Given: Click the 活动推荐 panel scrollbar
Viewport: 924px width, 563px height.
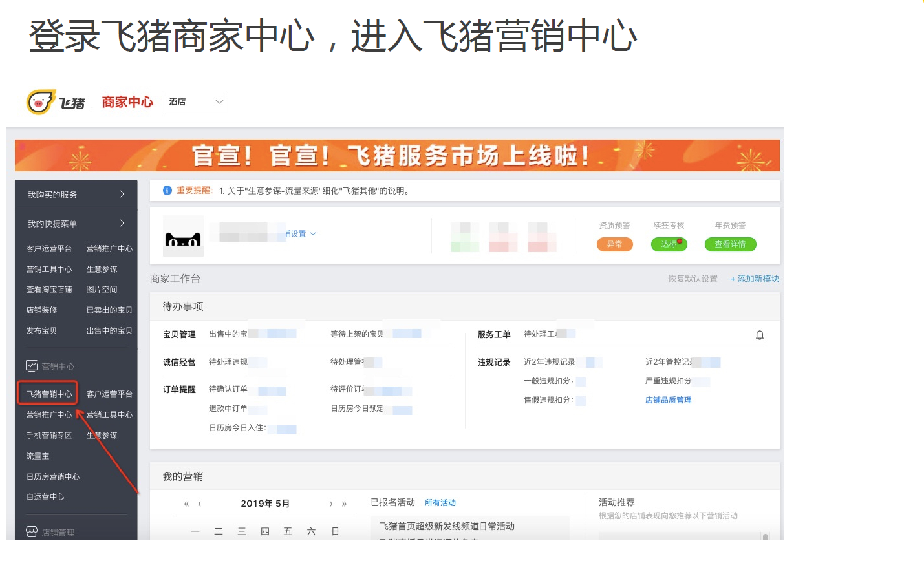Looking at the screenshot, I should pyautogui.click(x=766, y=536).
